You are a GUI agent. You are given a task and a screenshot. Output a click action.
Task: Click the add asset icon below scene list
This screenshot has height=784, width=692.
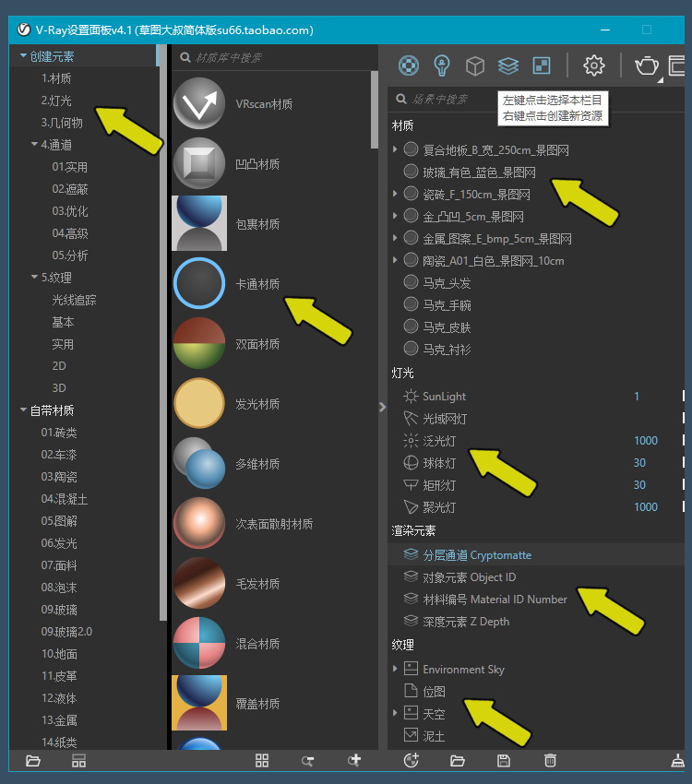click(x=411, y=761)
